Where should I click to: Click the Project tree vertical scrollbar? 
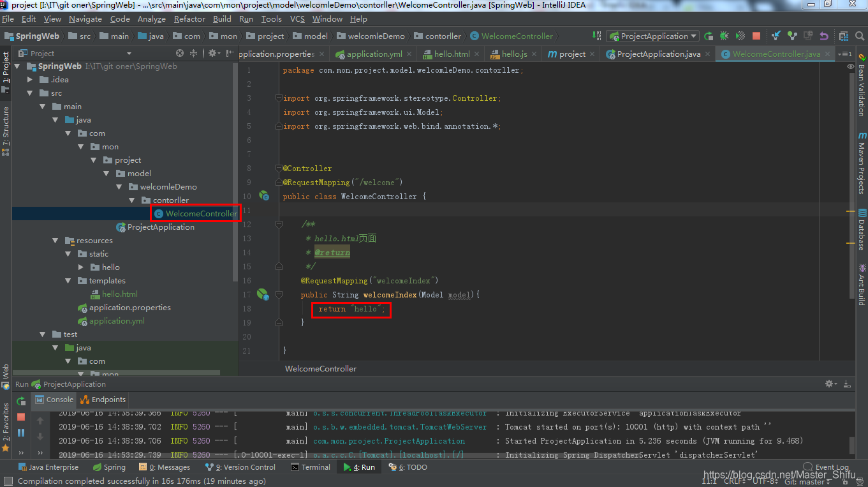coord(235,172)
